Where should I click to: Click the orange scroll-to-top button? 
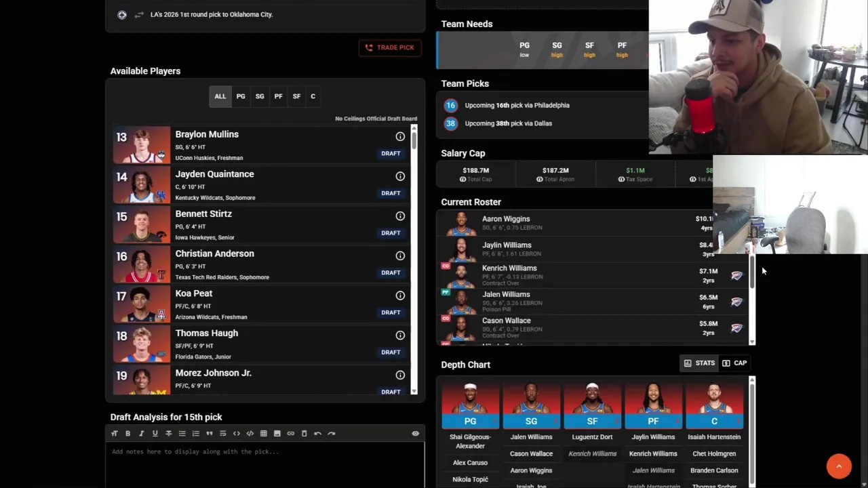[x=839, y=466]
